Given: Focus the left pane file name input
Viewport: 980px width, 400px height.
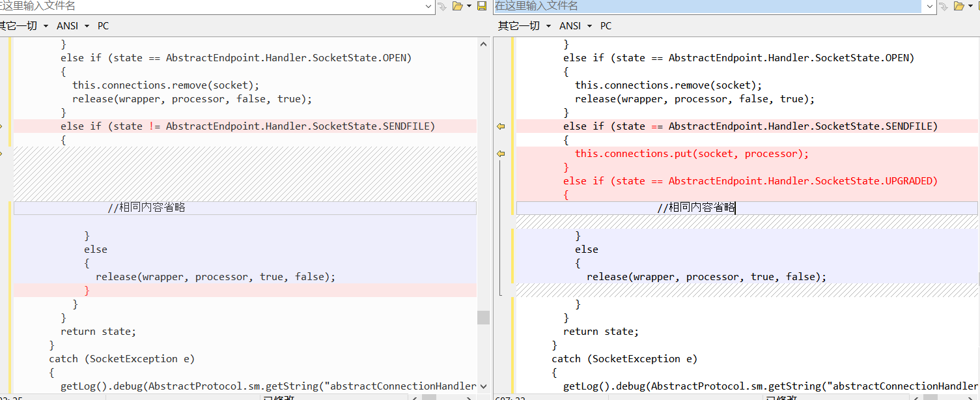Looking at the screenshot, I should (x=212, y=6).
